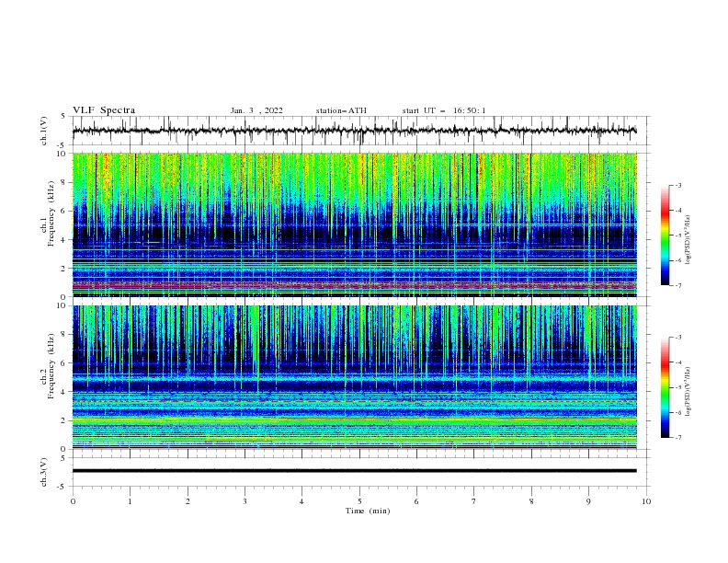Image resolution: width=728 pixels, height=563 pixels.
Task: Click the date 'Jan. 3 , 2022'
Action: [x=256, y=110]
